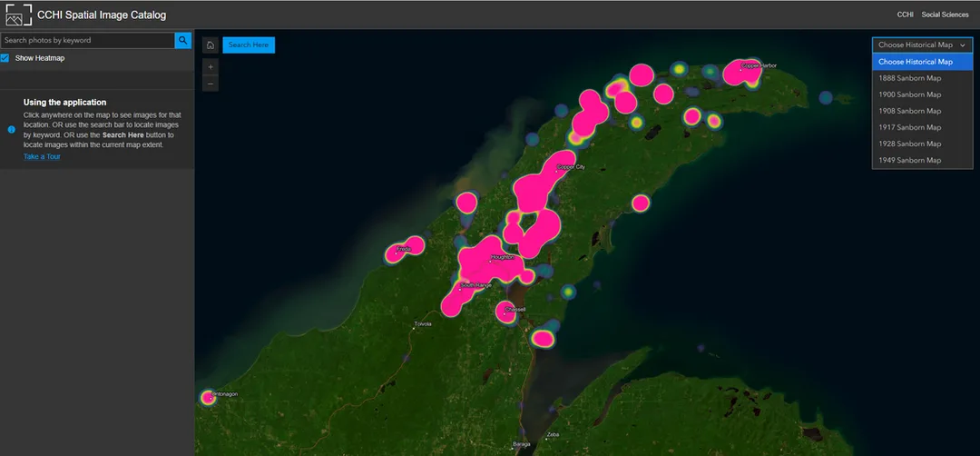Screen dimensions: 980x456
Task: Click the Zeba map label
Action: (554, 434)
